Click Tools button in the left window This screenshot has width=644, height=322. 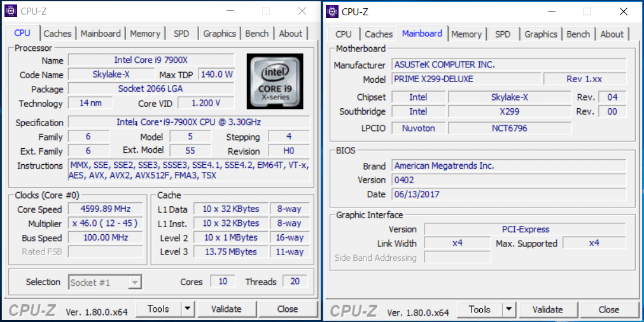(158, 309)
